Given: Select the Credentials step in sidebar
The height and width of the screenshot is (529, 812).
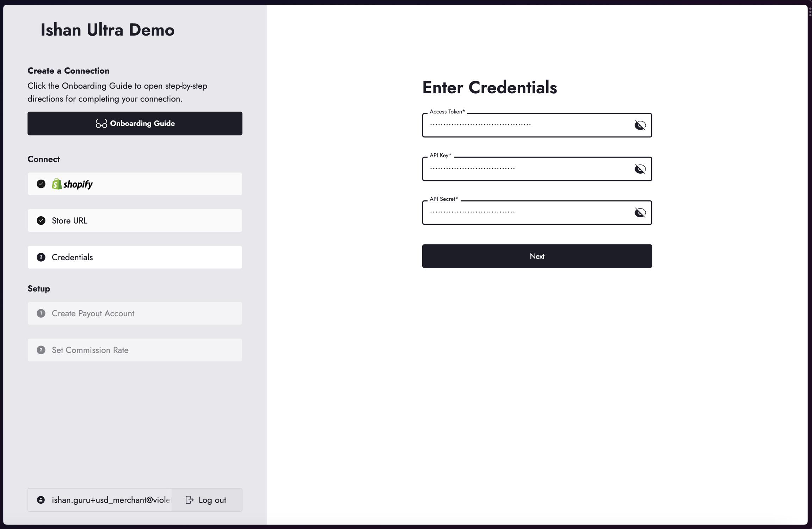Looking at the screenshot, I should 135,257.
